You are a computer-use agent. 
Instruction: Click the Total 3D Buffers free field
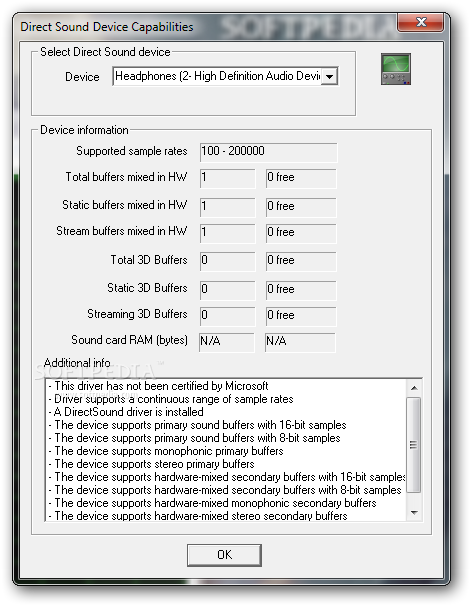tap(301, 261)
